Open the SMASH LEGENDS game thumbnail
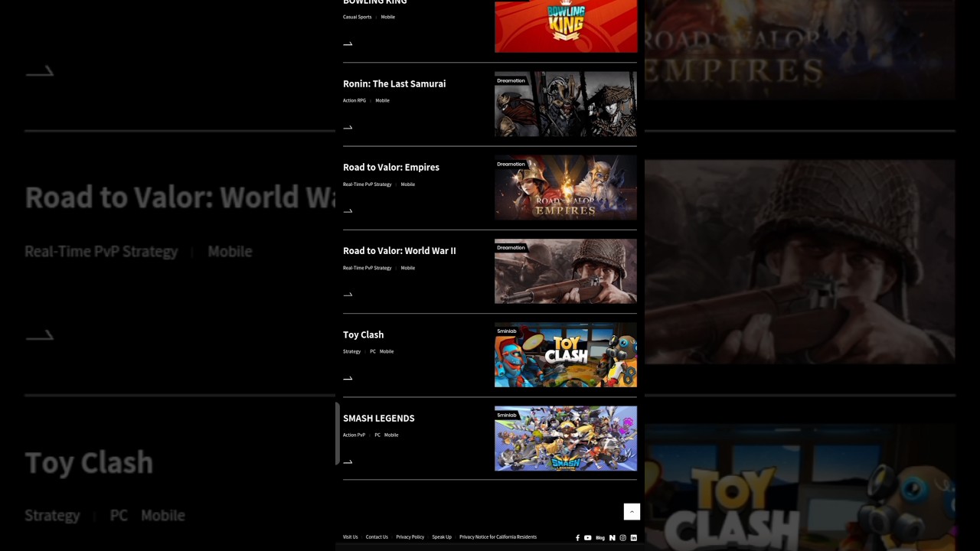Screen dimensions: 980x551 pos(566,439)
